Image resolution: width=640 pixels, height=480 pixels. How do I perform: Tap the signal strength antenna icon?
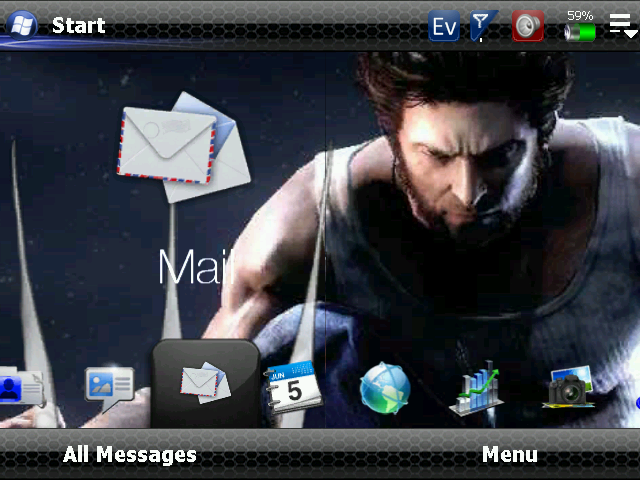coord(484,26)
